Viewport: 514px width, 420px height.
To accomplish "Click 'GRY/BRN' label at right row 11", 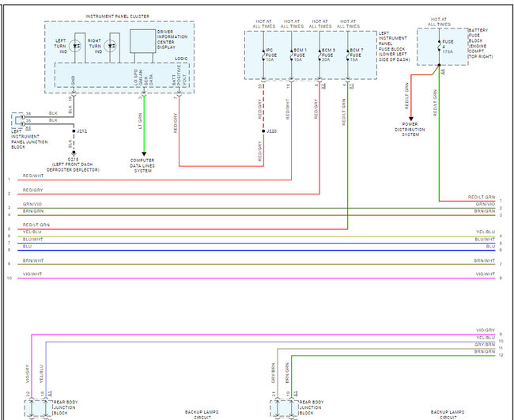I will [x=485, y=345].
